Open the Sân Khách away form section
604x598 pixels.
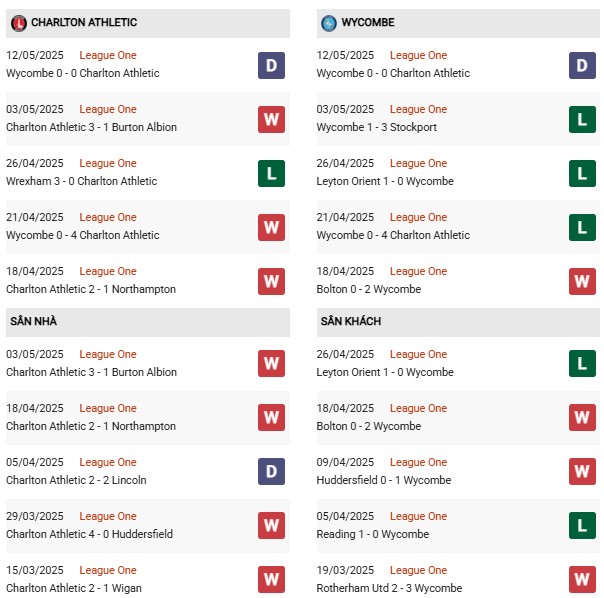[x=458, y=322]
